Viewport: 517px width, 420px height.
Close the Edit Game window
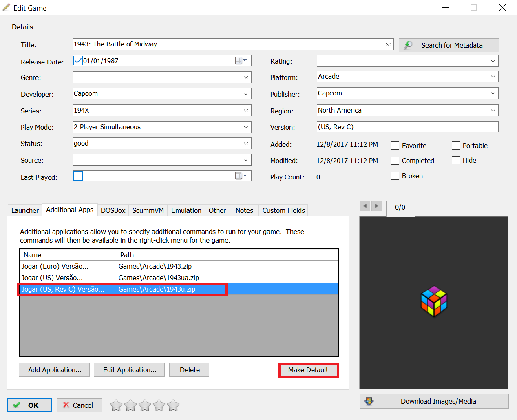point(502,8)
